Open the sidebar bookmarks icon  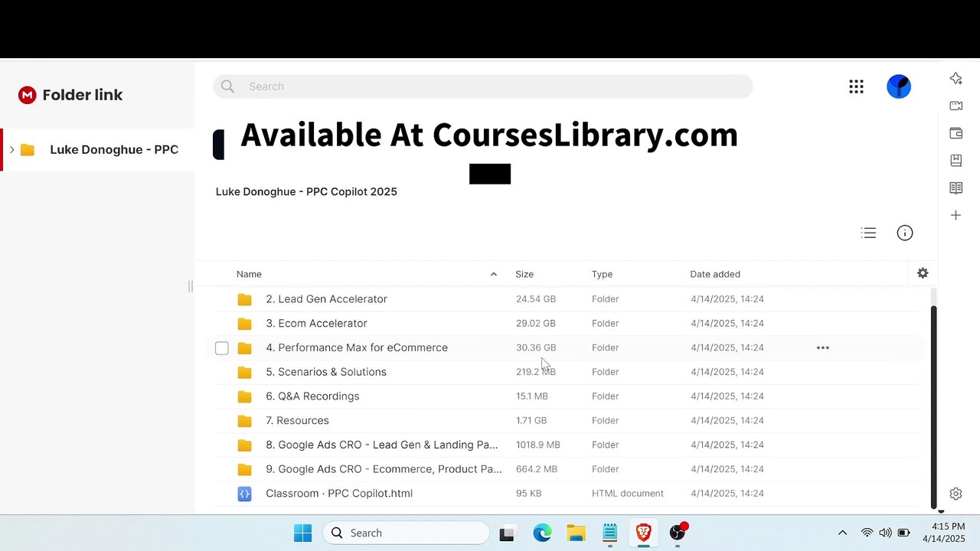(x=955, y=161)
